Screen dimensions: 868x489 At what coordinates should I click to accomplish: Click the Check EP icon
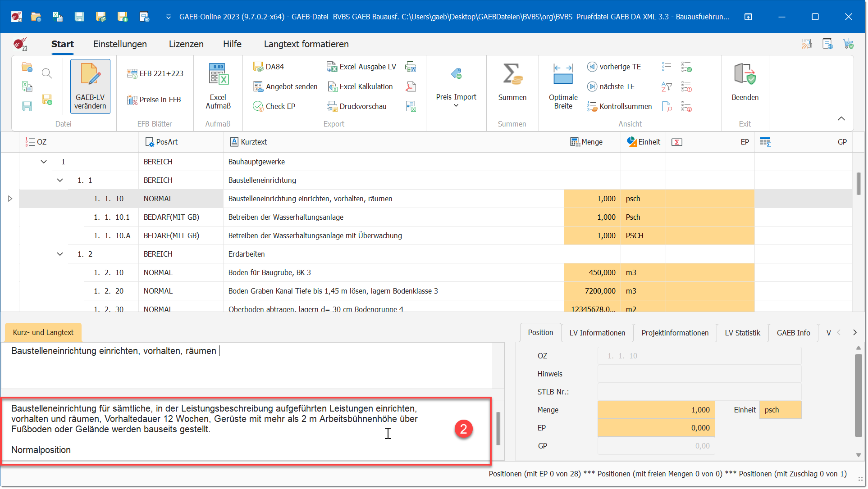click(x=258, y=106)
